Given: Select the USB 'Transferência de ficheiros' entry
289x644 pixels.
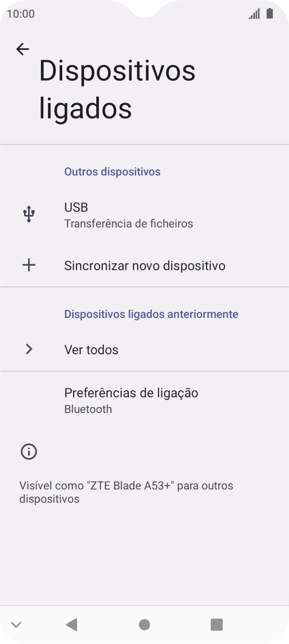Looking at the screenshot, I should click(x=128, y=223).
